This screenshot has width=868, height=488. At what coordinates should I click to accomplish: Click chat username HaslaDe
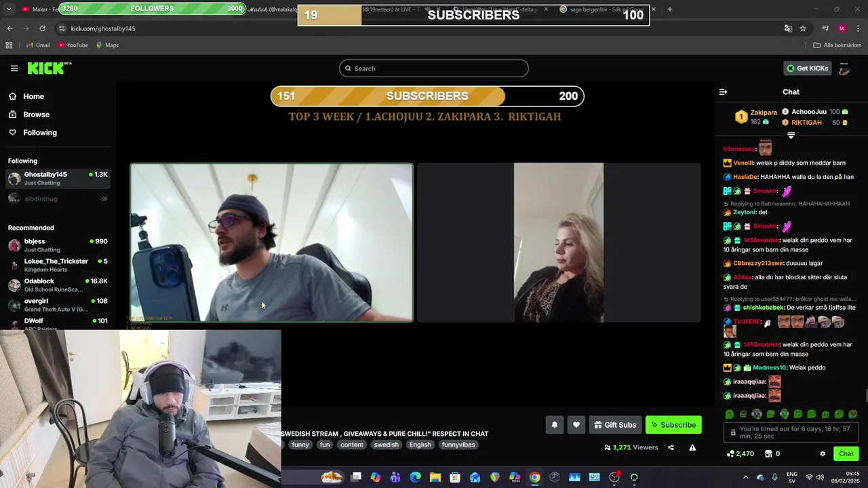[x=745, y=177]
